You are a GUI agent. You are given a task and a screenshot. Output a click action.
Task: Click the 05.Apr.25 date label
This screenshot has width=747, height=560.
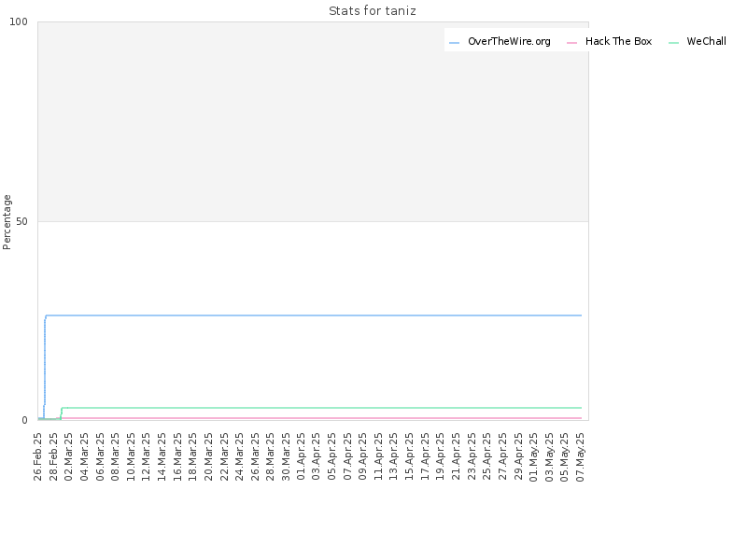(332, 456)
